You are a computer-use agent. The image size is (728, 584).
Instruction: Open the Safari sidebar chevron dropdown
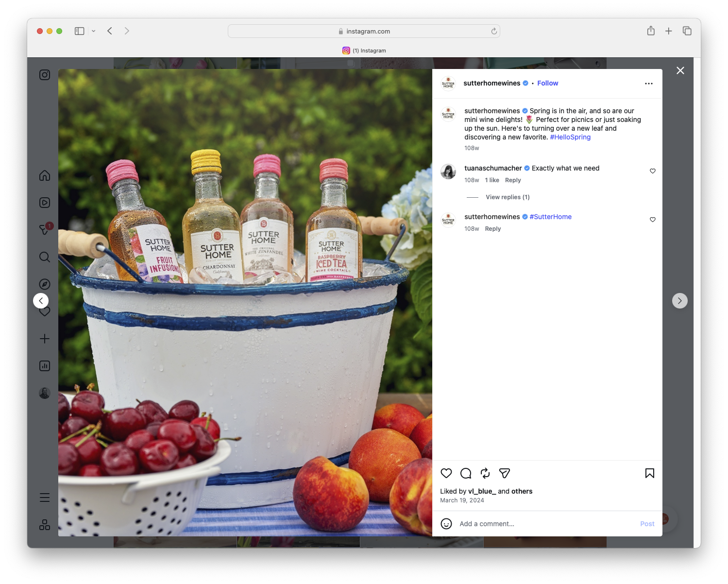[x=94, y=31]
